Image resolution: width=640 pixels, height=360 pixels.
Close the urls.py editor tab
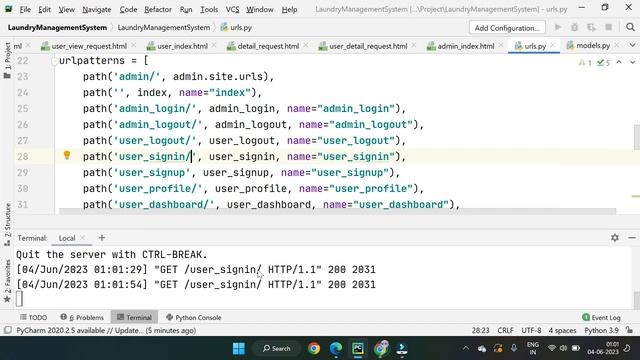tap(553, 45)
